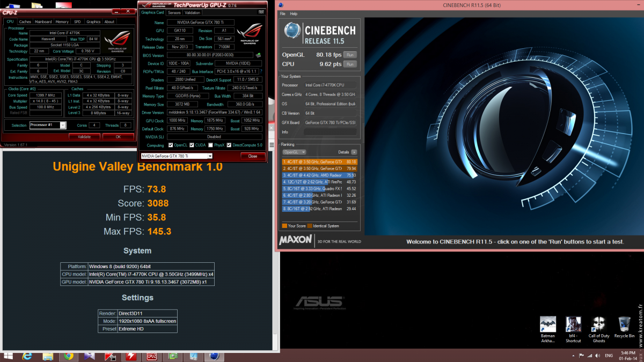Screen dimensions: 644x362
Task: Open the Cinebench Help menu
Action: pos(294,13)
